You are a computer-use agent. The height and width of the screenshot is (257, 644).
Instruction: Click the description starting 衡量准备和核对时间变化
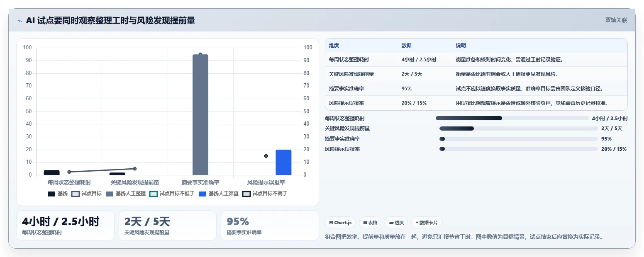(510, 60)
